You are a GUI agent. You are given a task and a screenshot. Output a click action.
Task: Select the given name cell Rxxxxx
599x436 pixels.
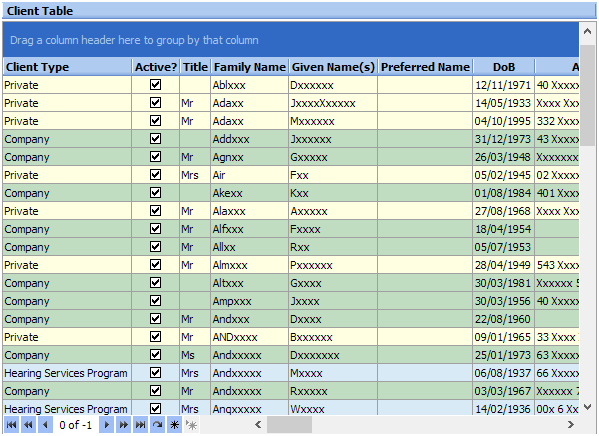click(333, 391)
